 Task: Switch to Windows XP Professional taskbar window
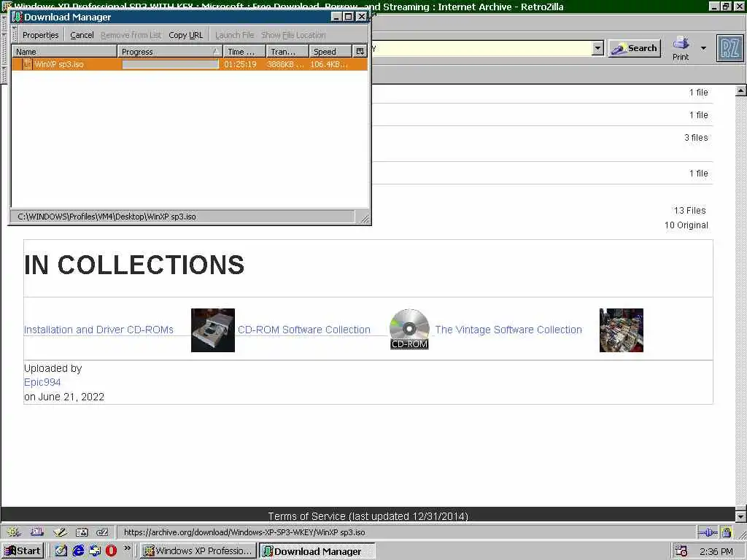pyautogui.click(x=198, y=551)
